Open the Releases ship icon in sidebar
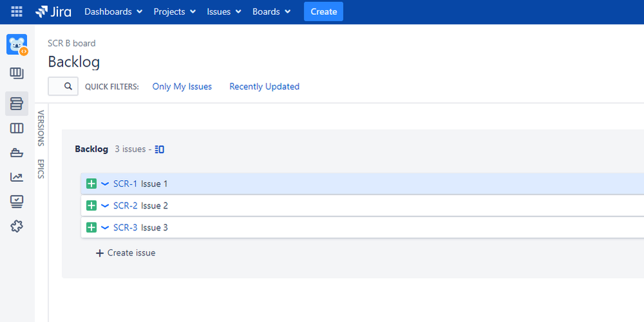644x322 pixels. (x=17, y=153)
